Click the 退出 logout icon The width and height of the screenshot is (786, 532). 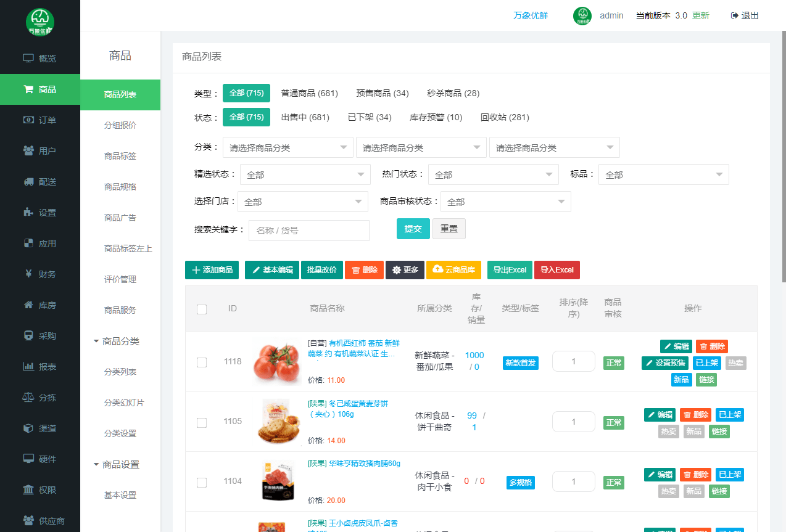[x=734, y=16]
